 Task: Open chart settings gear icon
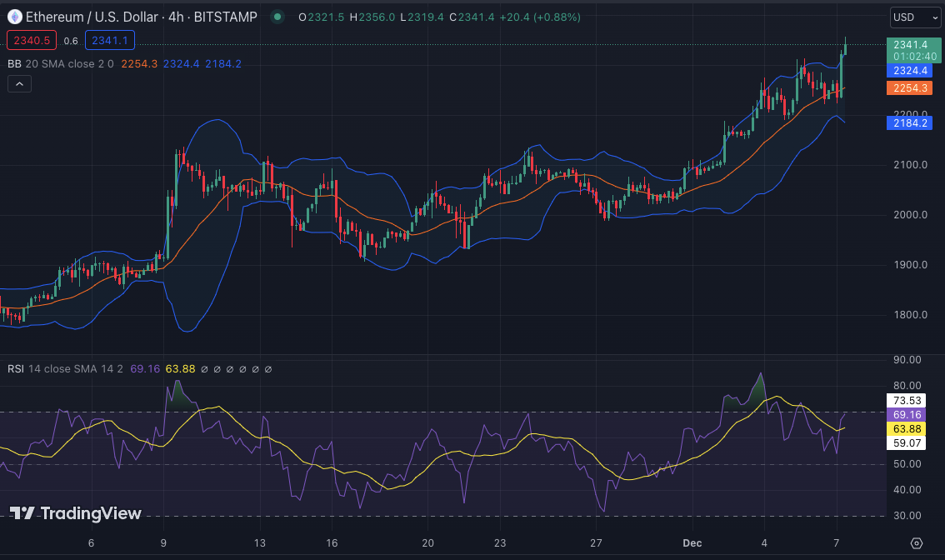(x=917, y=543)
